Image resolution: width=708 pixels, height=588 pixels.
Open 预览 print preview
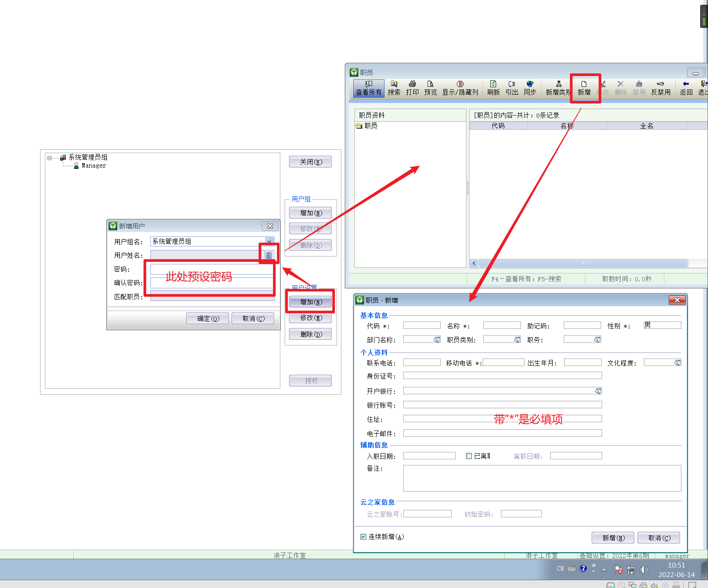(x=430, y=88)
